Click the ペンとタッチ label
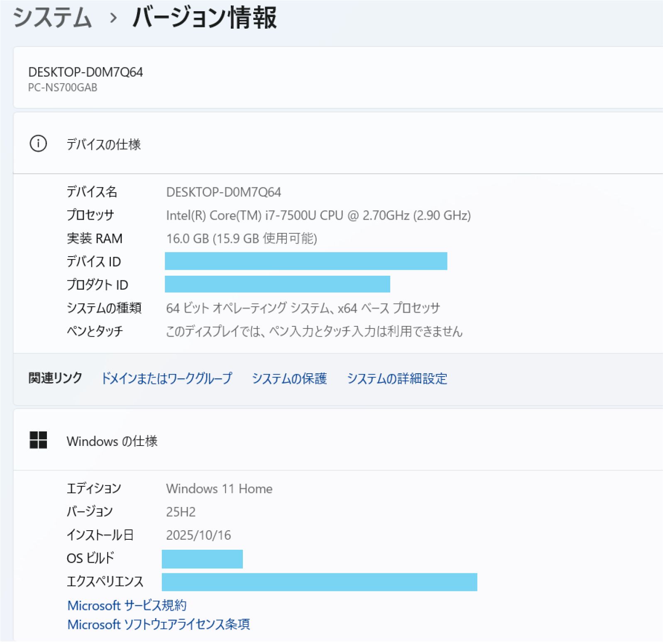 point(95,331)
